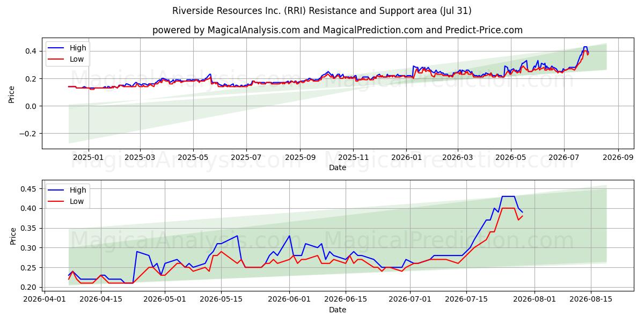Click the '2026-05' x-axis tick label
This screenshot has height=322, width=644.
pos(510,157)
